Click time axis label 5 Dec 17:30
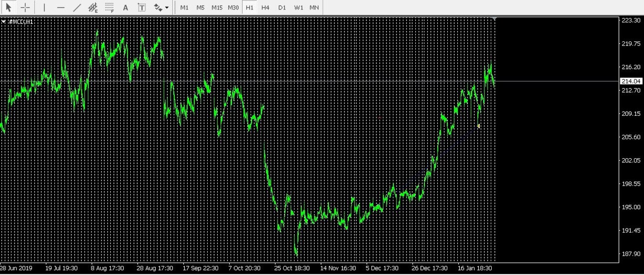This screenshot has height=275, width=644. pos(382,268)
